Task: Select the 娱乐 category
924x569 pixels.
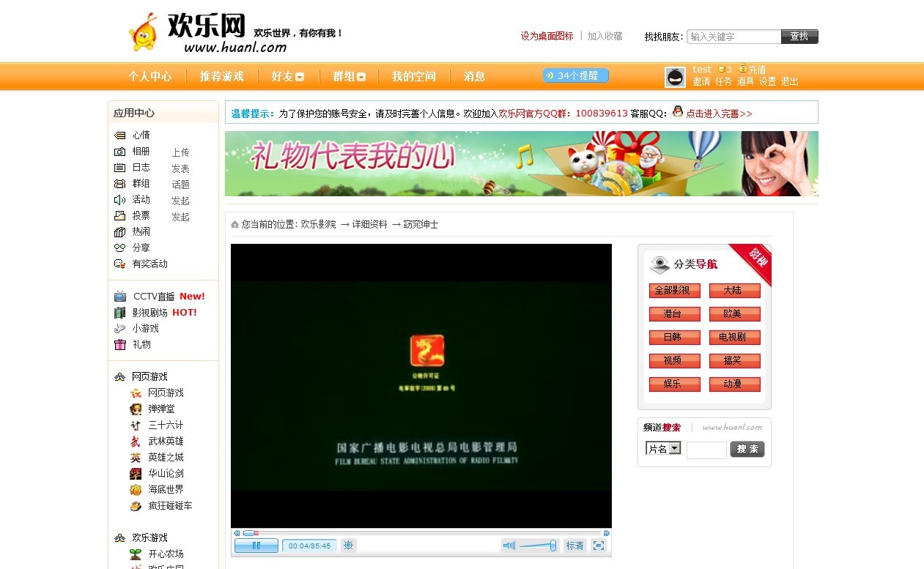Action: pyautogui.click(x=674, y=384)
